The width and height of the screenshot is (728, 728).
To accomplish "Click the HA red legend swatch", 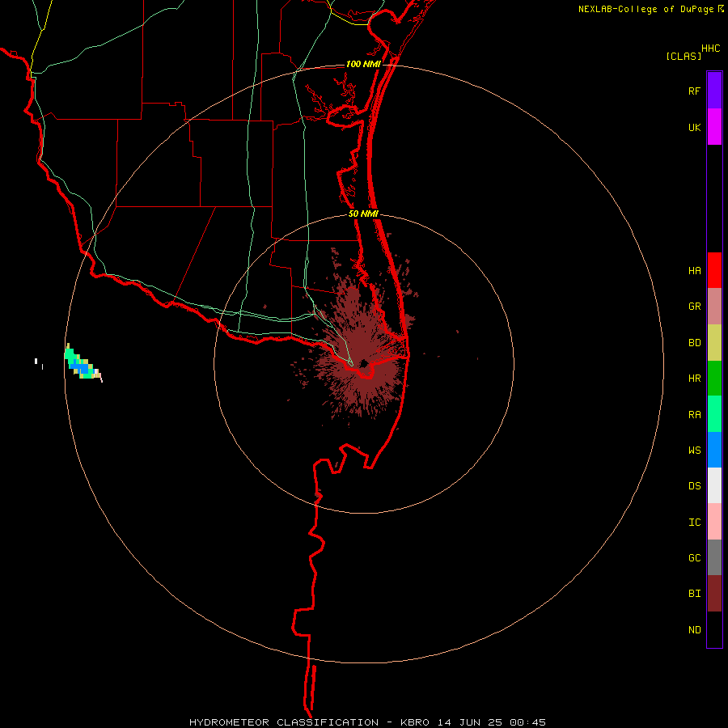I will pos(714,270).
